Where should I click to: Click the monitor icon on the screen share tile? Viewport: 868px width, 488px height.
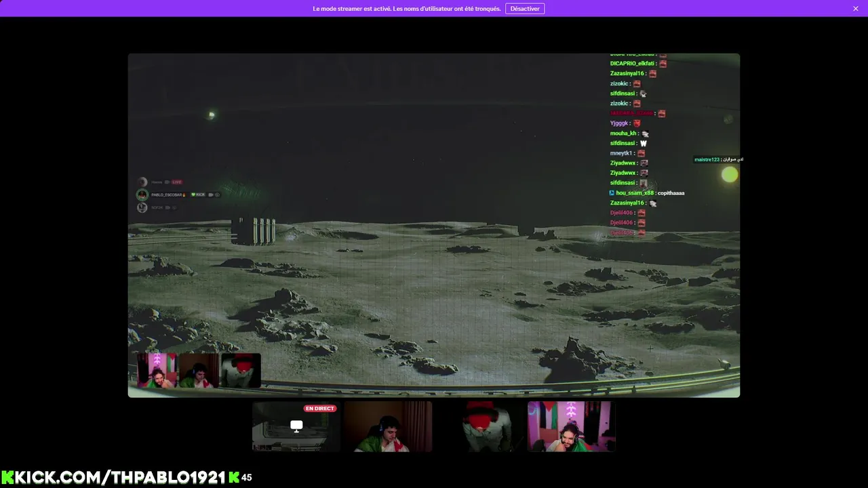click(x=296, y=426)
